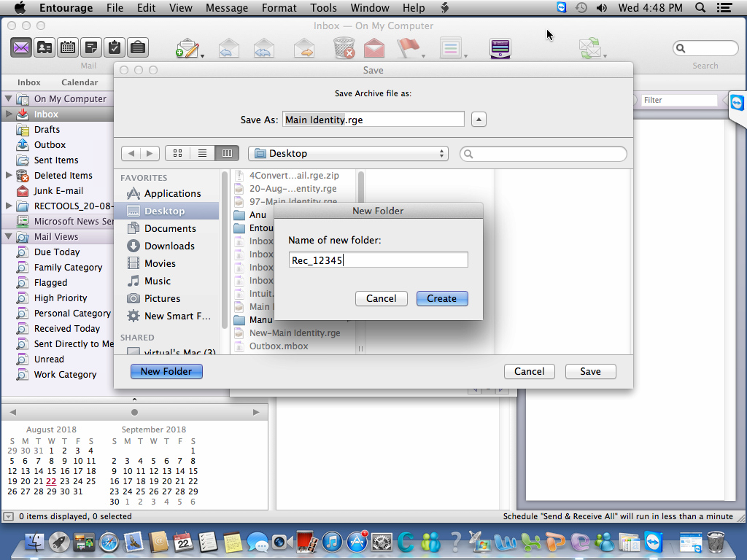This screenshot has width=747, height=560.
Task: Collapse On My Computer tree
Action: (x=9, y=98)
